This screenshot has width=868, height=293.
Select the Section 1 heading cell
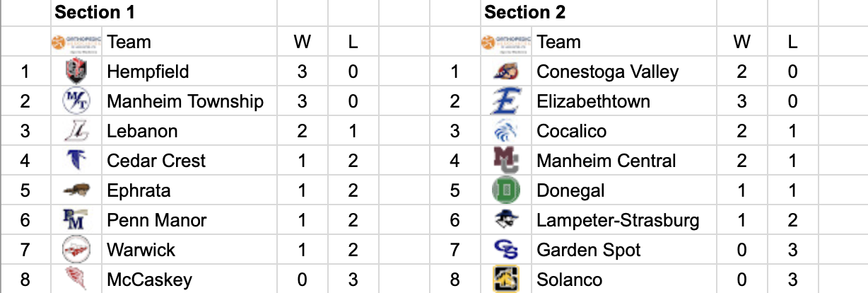(95, 12)
